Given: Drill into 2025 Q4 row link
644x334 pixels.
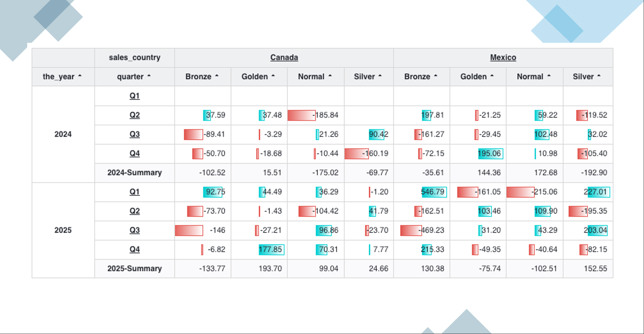Looking at the screenshot, I should tap(134, 249).
